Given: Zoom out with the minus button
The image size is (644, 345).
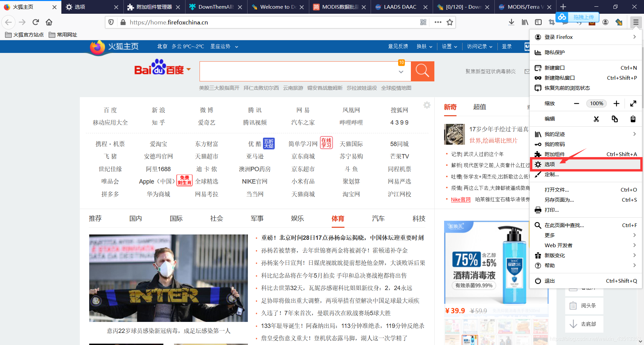Looking at the screenshot, I should pyautogui.click(x=577, y=103).
